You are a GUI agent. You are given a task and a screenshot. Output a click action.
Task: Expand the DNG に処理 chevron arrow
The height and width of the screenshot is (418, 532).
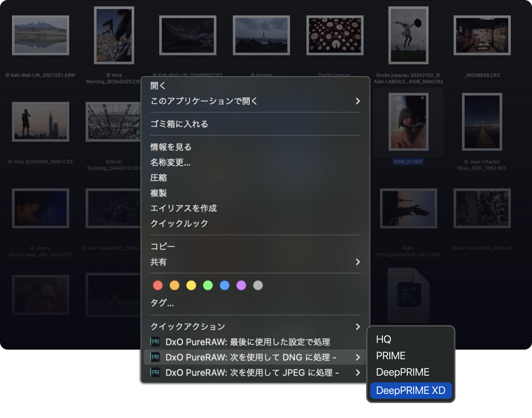click(357, 357)
